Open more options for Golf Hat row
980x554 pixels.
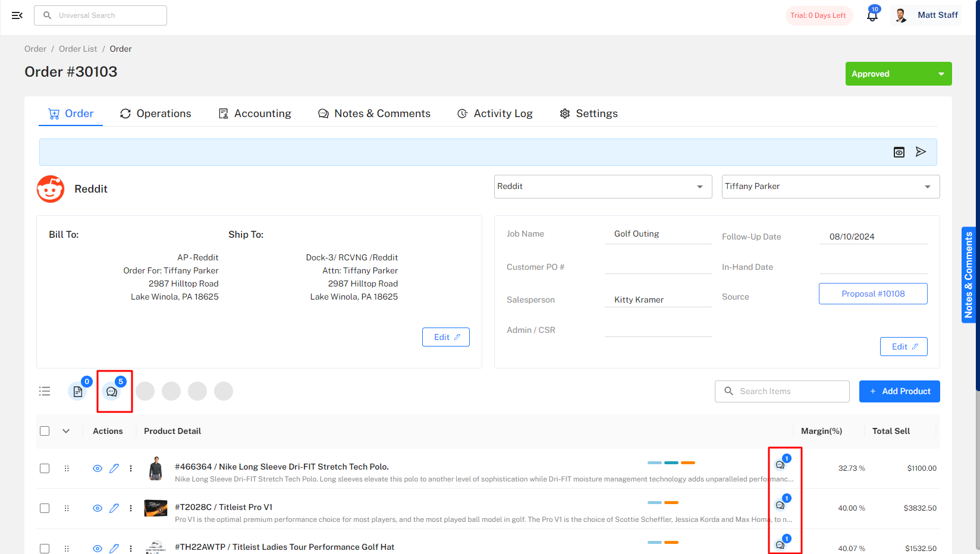point(131,548)
